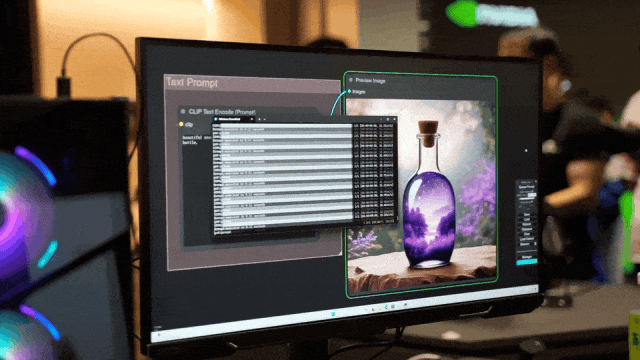Click the generated purple bottle preview image
This screenshot has height=360, width=640.
(x=421, y=195)
